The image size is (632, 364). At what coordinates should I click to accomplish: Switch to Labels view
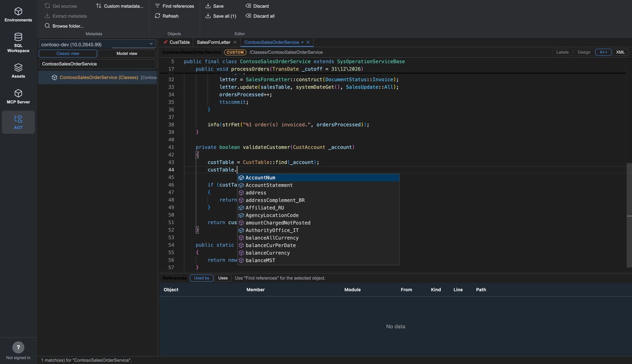tap(562, 52)
